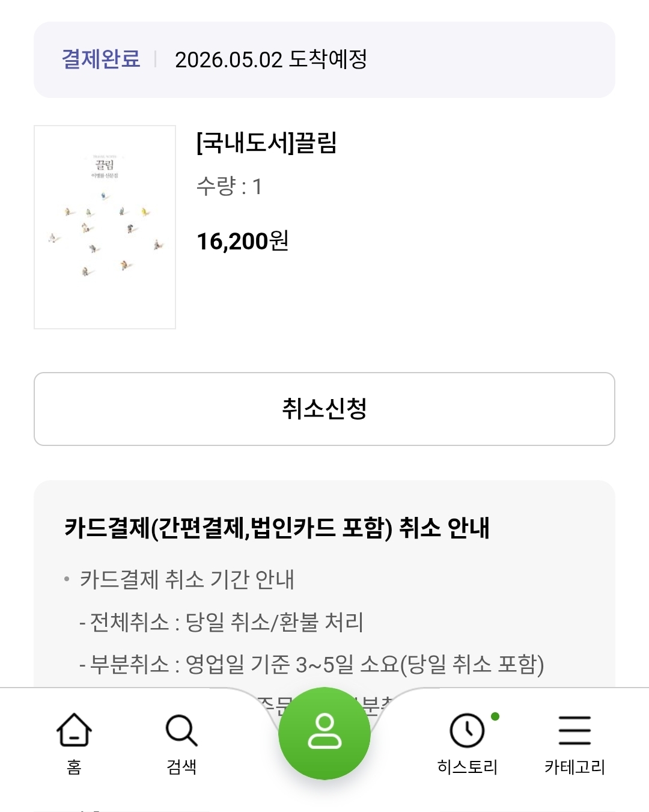Tap the 전체취소 same-day refund line
Viewport: 649px width, 812px height.
[221, 622]
